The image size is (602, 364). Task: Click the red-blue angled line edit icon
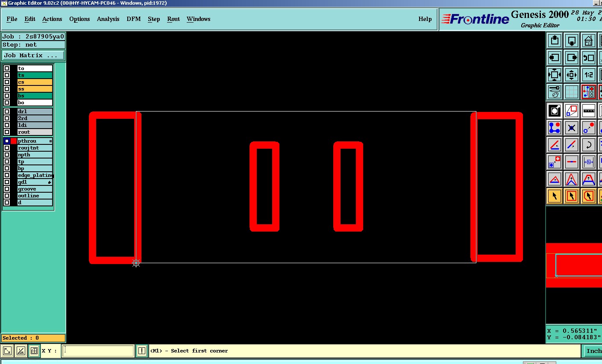[x=555, y=145]
